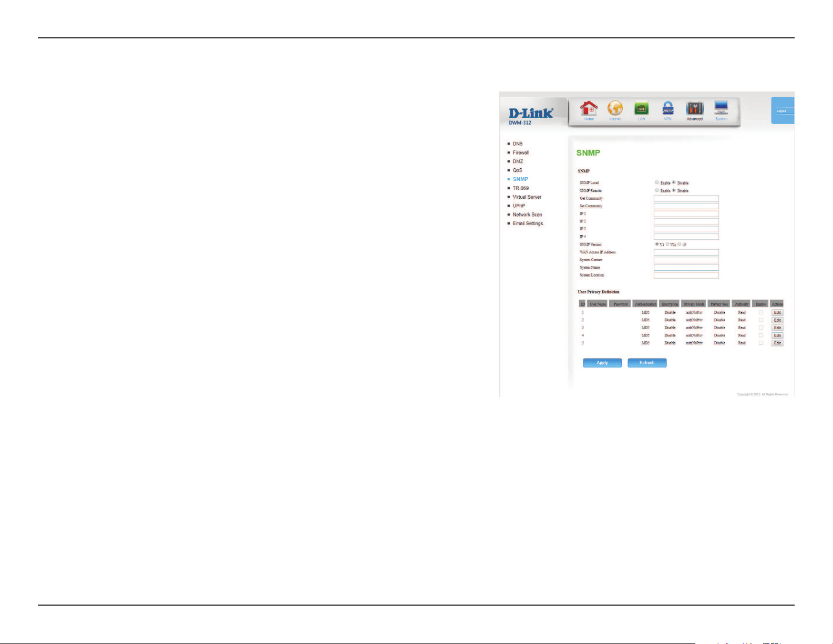Focus the Get Community field

click(686, 198)
